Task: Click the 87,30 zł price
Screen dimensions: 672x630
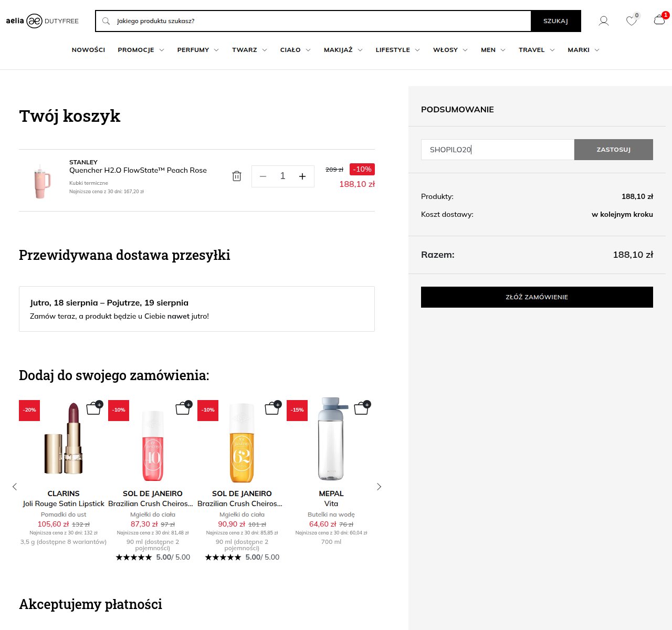Action: [x=144, y=524]
